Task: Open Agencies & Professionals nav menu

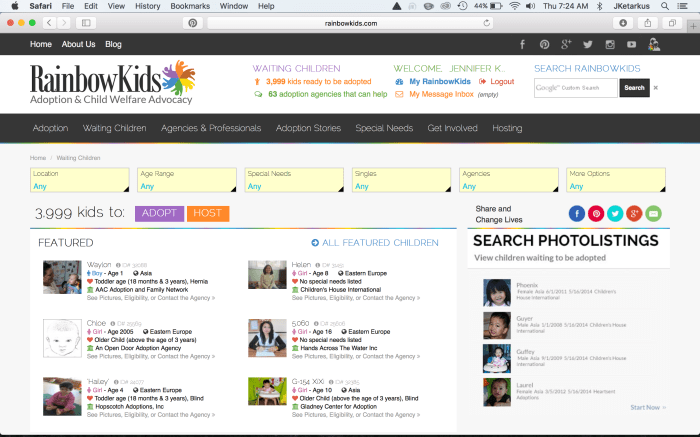Action: (211, 128)
